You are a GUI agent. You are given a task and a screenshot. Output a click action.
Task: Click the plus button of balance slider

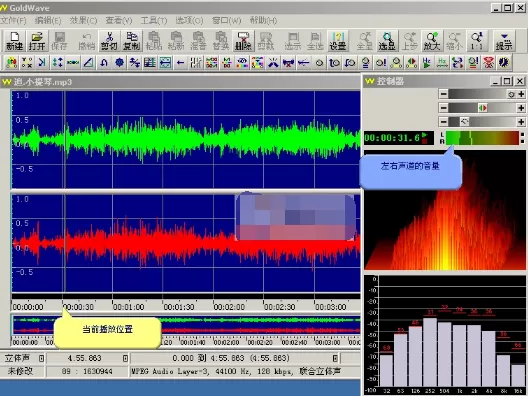[x=521, y=108]
